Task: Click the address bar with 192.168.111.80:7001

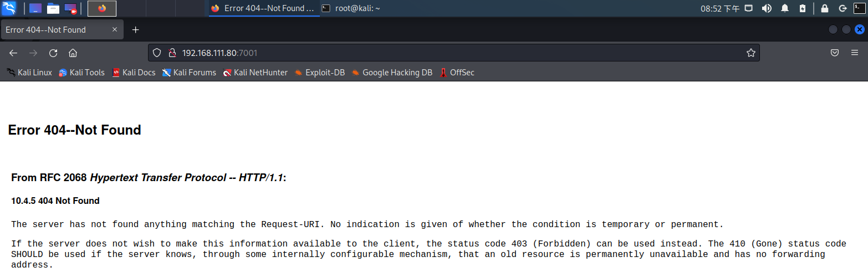Action: click(x=454, y=53)
